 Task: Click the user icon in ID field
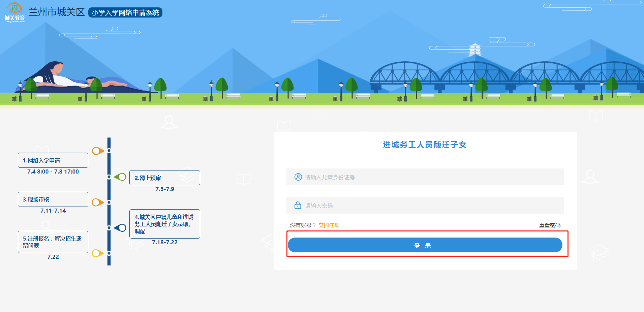[x=298, y=177]
